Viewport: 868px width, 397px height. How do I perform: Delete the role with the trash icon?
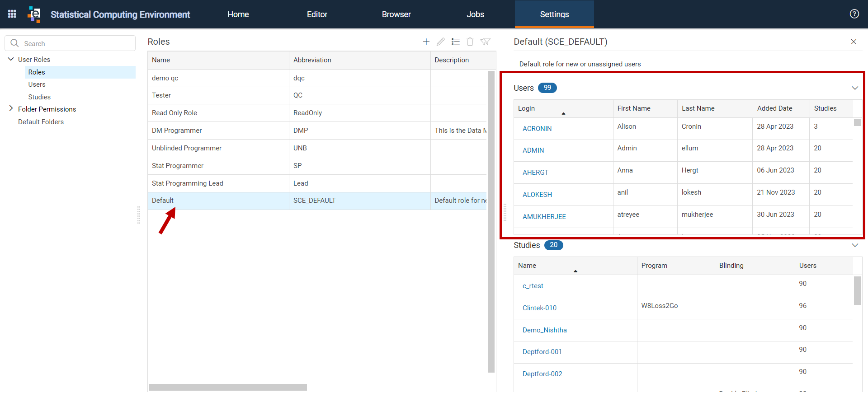coord(470,42)
